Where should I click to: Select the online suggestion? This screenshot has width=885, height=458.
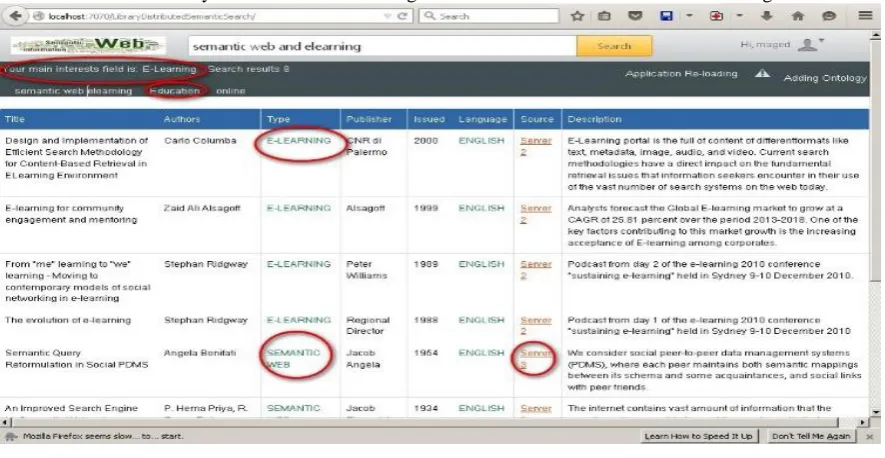[x=231, y=91]
